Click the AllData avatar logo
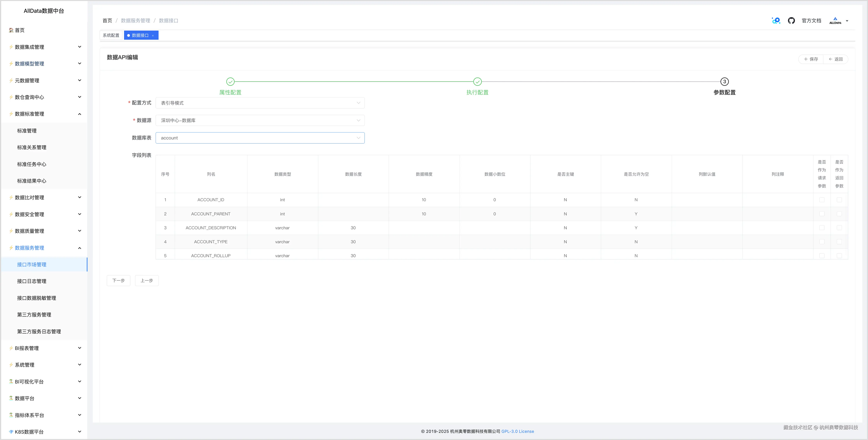This screenshot has height=440, width=868. point(835,21)
